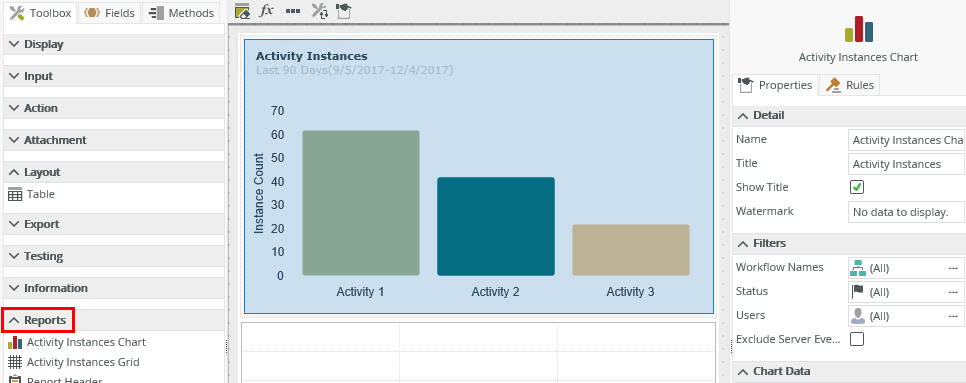
Task: Open Workflow Names filter ellipsis
Action: (953, 268)
